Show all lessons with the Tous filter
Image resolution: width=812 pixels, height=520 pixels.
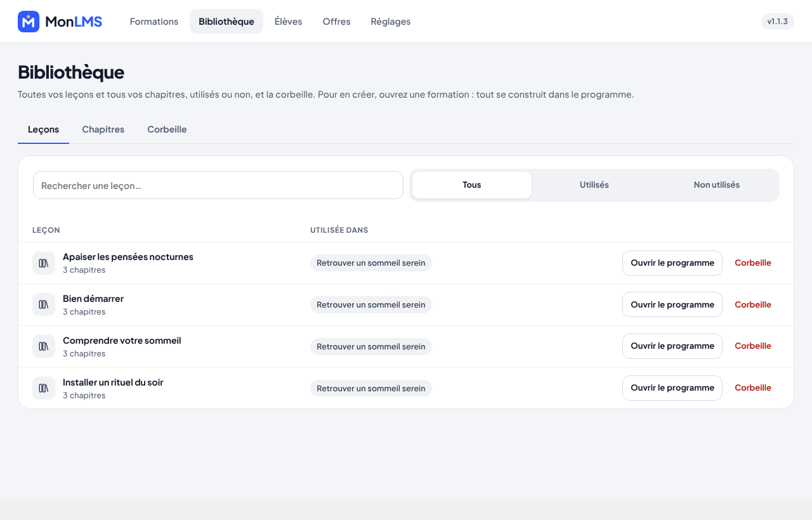tap(472, 185)
